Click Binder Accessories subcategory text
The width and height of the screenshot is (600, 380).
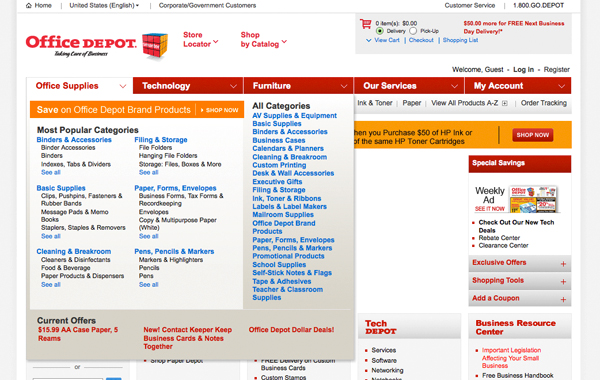(x=68, y=148)
